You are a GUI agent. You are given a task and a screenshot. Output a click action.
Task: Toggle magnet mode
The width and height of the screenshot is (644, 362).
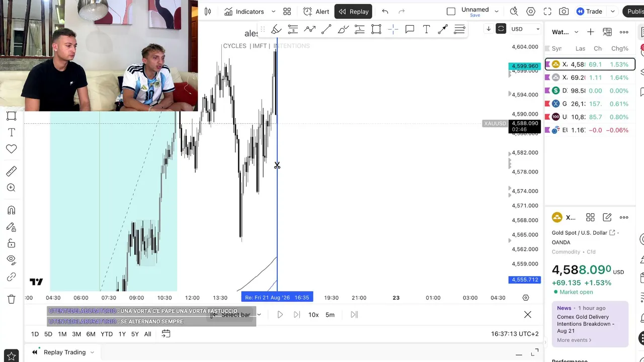pos(11,210)
